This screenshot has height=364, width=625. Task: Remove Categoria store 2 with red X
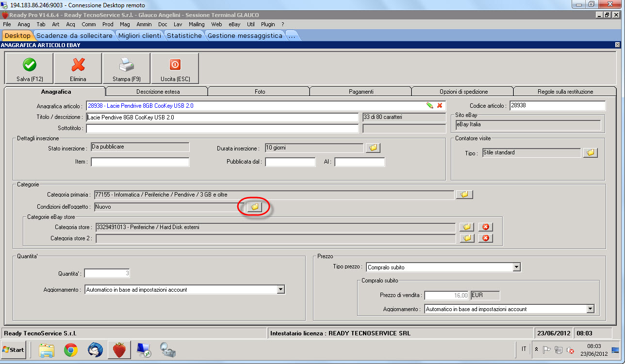(485, 238)
